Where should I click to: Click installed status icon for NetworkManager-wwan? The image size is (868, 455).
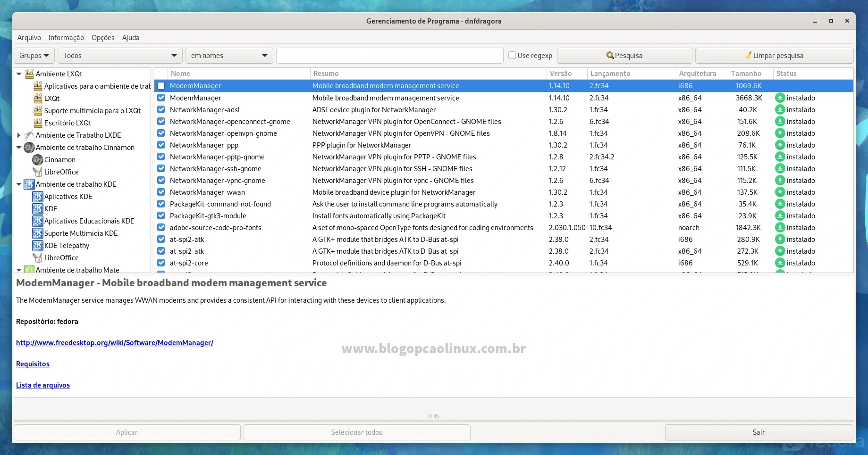[780, 192]
